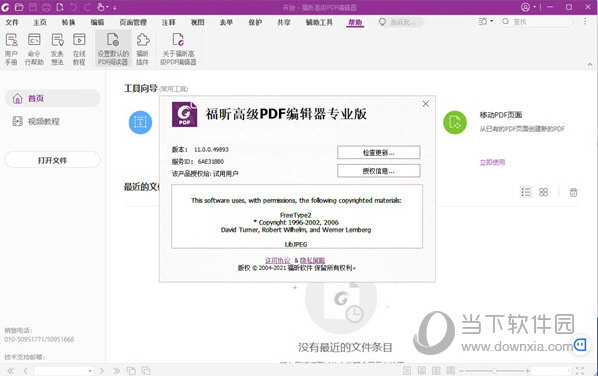Click the zoom-out minus at slider start
The height and width of the screenshot is (376, 598).
click(x=461, y=371)
